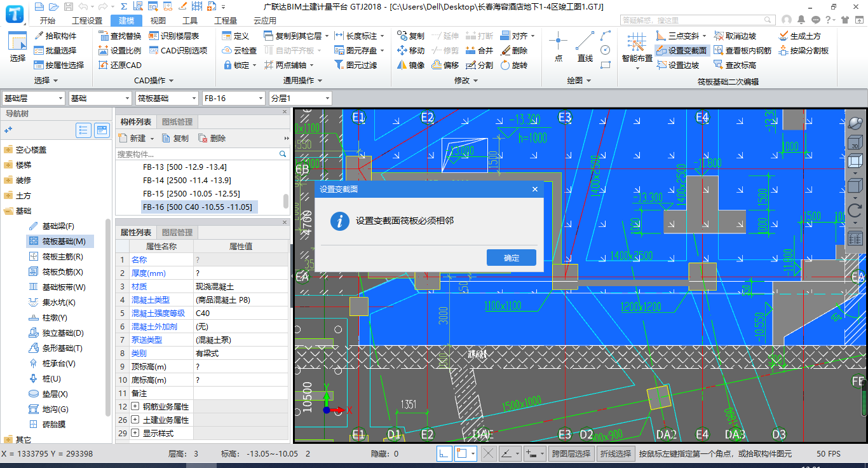Toggle 折线选择 in the status bar
The width and height of the screenshot is (868, 468).
(616, 453)
